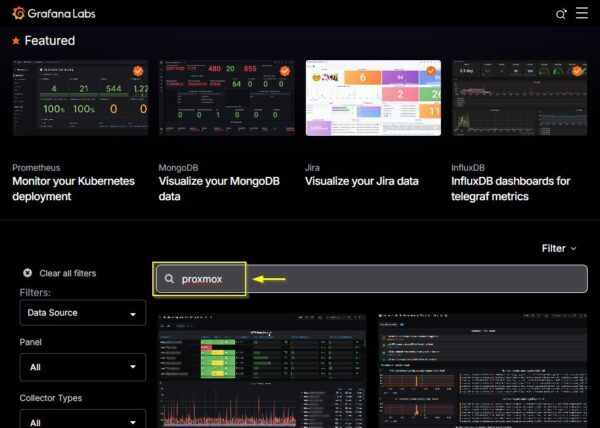Open the Collector Types dropdown
The width and height of the screenshot is (600, 428).
[x=83, y=419]
